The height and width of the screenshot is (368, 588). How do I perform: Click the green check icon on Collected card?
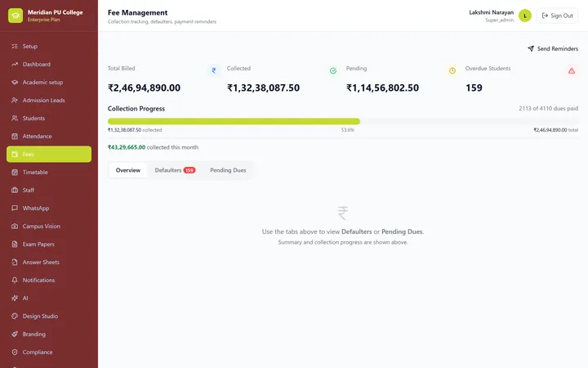pos(333,70)
